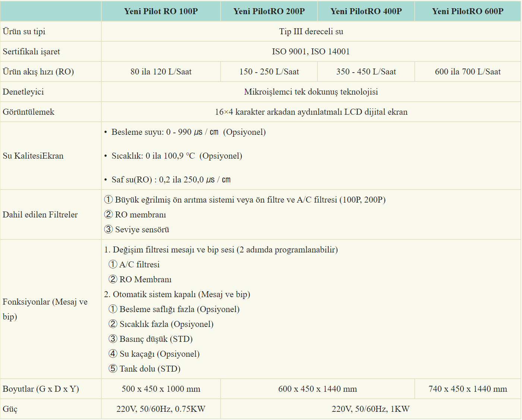Select the '350 - 450 L/Saat' value
Image resolution: width=522 pixels, height=420 pixels.
pos(366,71)
